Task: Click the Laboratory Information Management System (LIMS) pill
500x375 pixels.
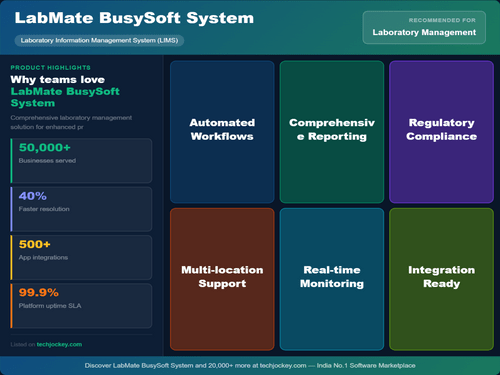Action: click(x=99, y=41)
